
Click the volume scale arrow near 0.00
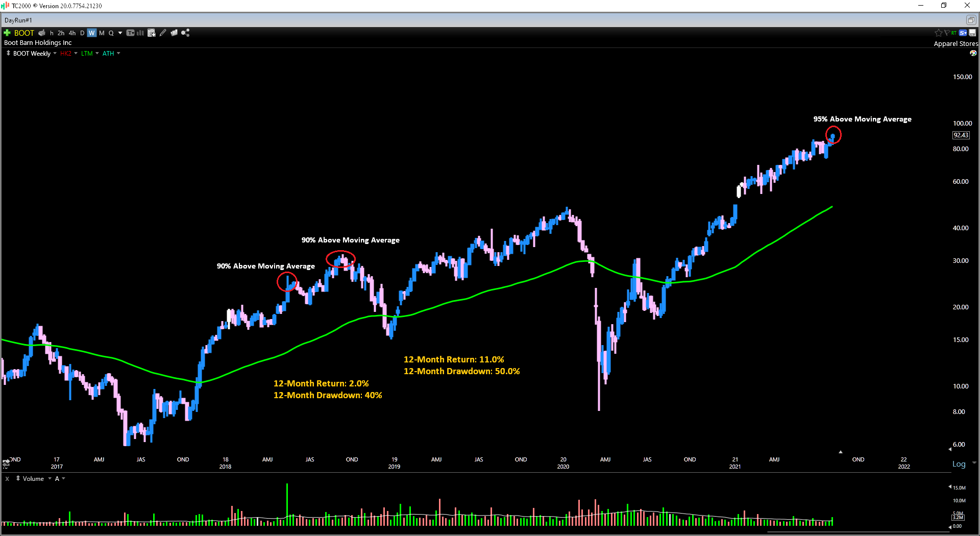tap(950, 526)
